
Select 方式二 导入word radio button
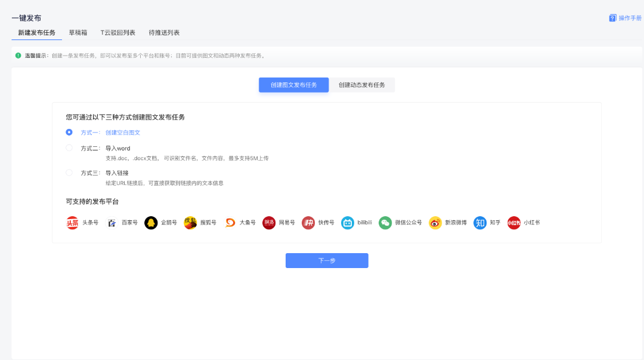point(69,147)
